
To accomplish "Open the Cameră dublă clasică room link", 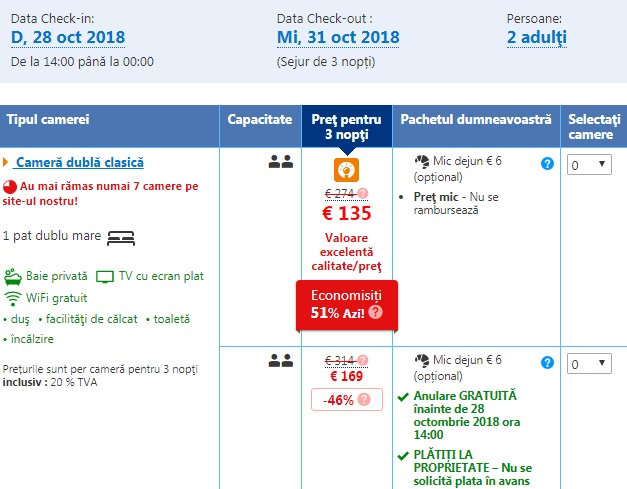I will (x=81, y=162).
